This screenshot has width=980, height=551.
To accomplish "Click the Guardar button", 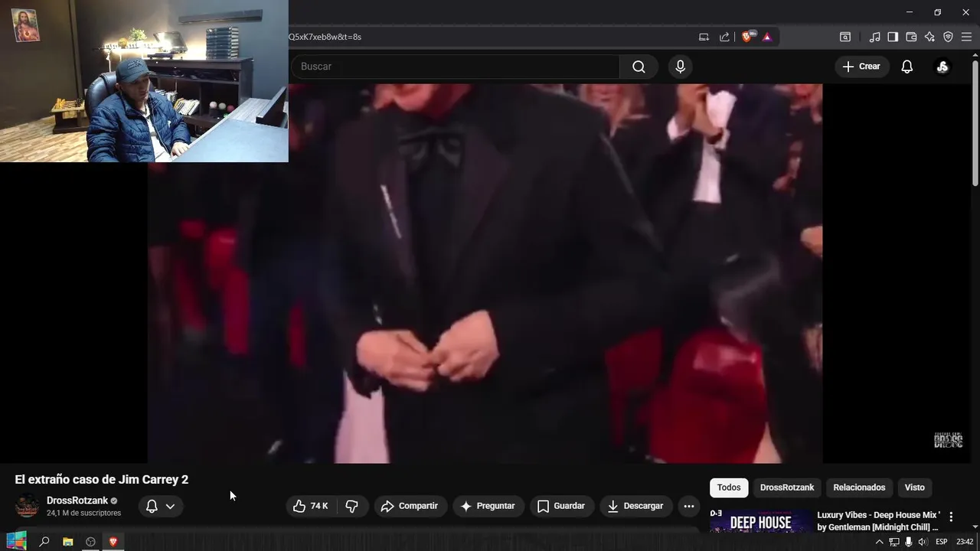I will tap(561, 506).
